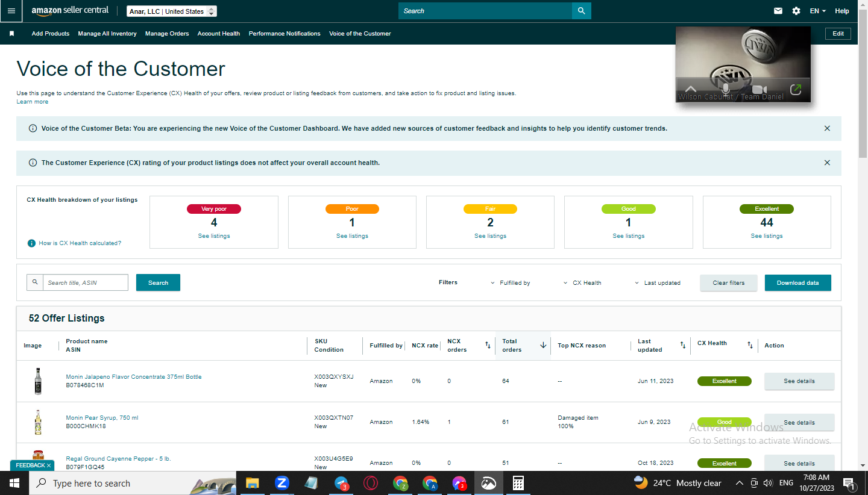See listings under Good
This screenshot has height=495, width=868.
[628, 236]
